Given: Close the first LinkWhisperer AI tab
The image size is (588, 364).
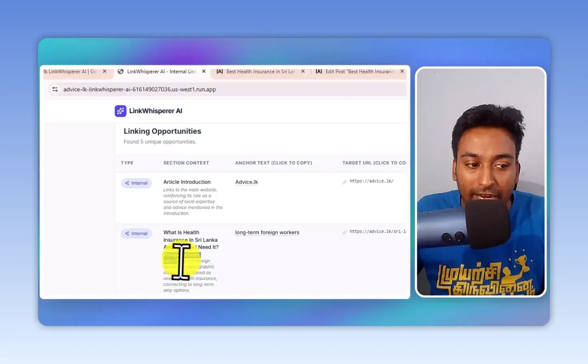Looking at the screenshot, I should pos(105,71).
